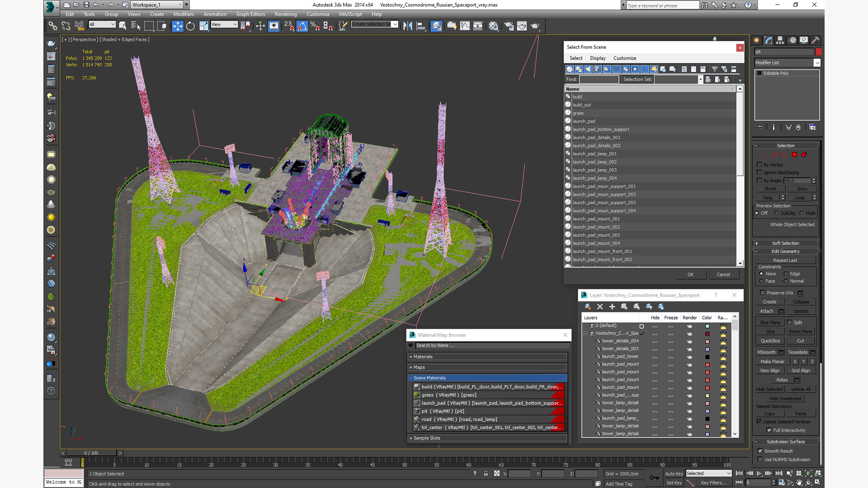Screen dimensions: 868x488
Task: Click the Attach button
Action: point(766,311)
